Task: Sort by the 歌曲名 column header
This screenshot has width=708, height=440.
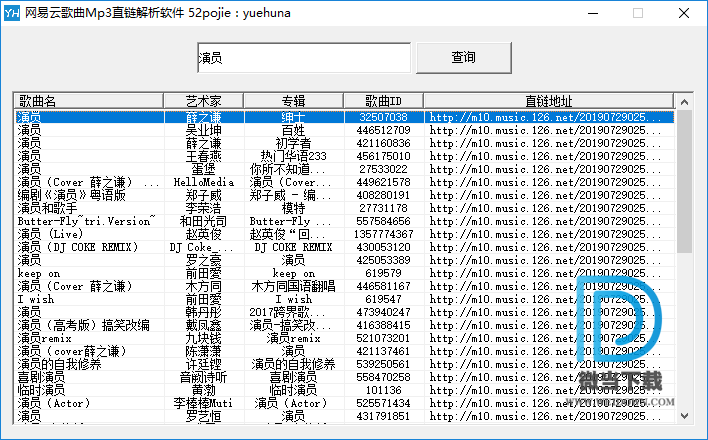Action: pos(89,101)
